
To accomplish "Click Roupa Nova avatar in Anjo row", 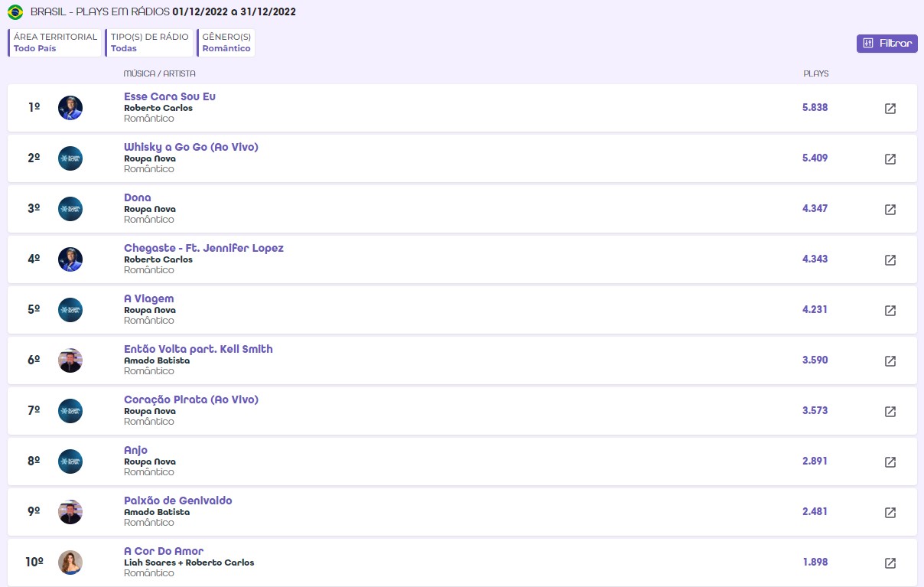I will click(70, 461).
